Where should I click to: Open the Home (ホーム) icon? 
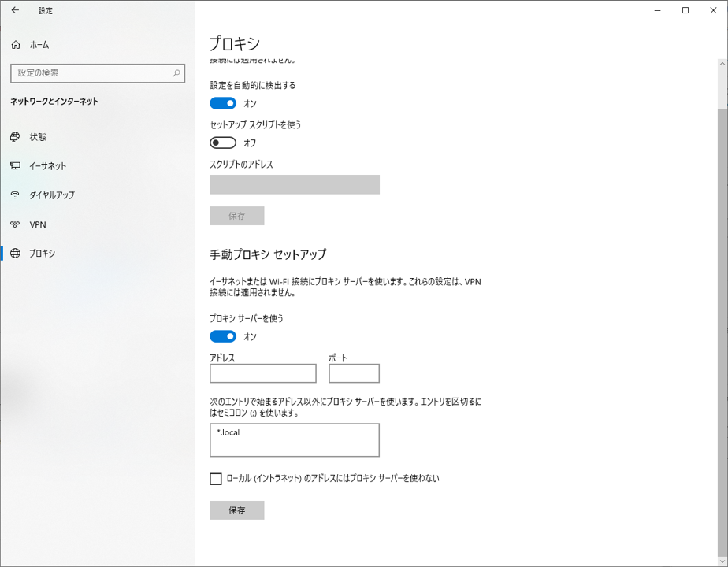(x=16, y=45)
